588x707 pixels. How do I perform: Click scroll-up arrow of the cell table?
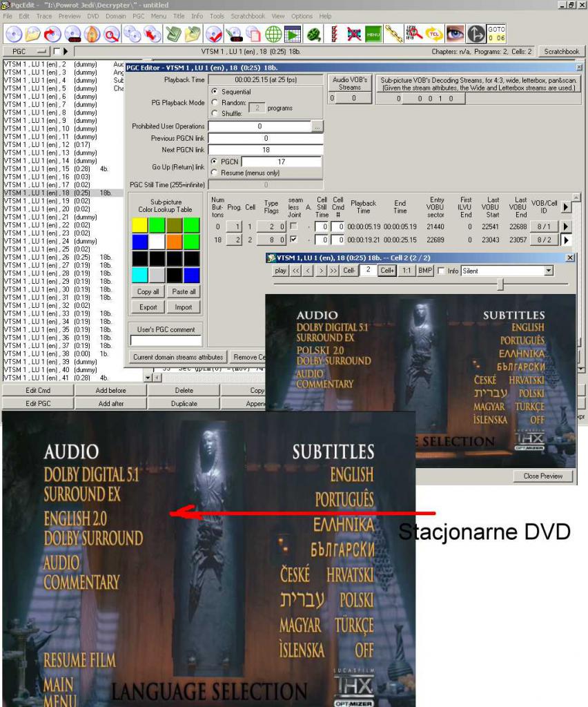pos(576,197)
